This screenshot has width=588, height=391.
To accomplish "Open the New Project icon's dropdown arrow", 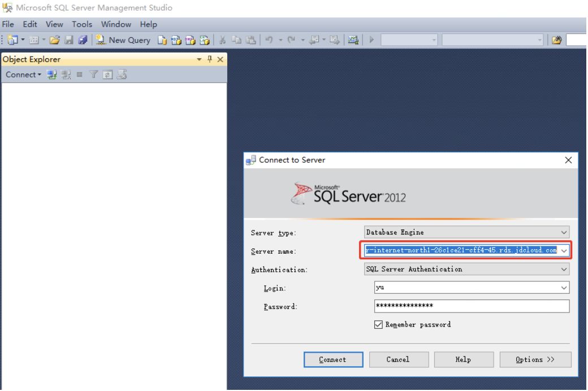I will click(23, 40).
